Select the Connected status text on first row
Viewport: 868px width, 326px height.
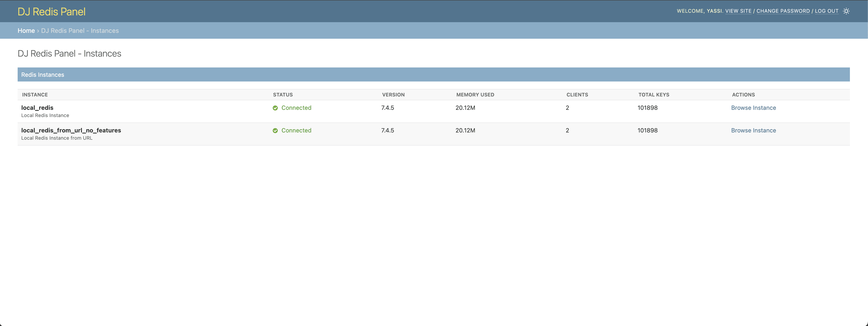pyautogui.click(x=296, y=108)
